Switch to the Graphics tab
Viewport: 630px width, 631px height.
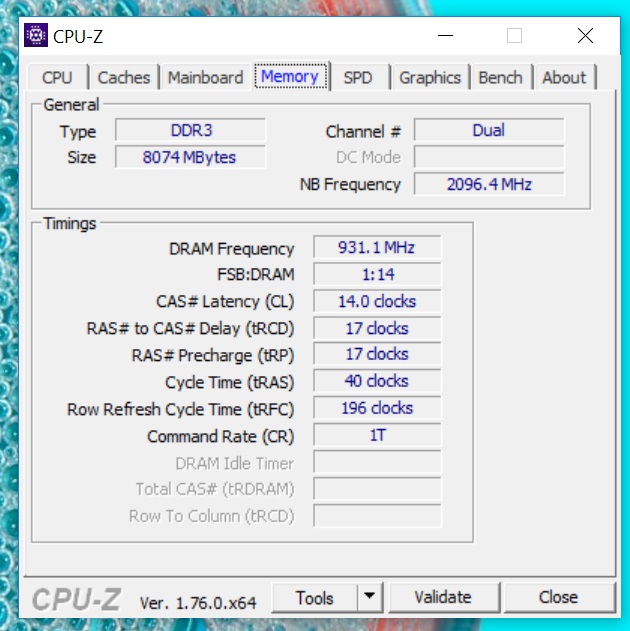430,77
